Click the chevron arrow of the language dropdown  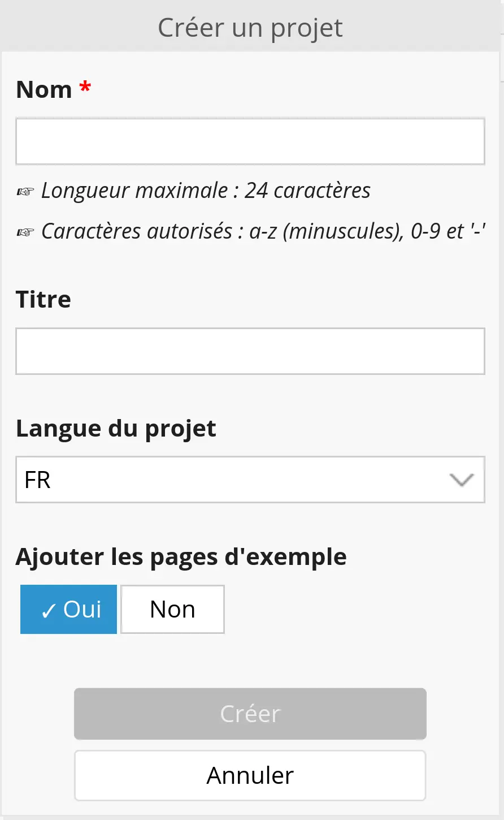[x=461, y=480]
